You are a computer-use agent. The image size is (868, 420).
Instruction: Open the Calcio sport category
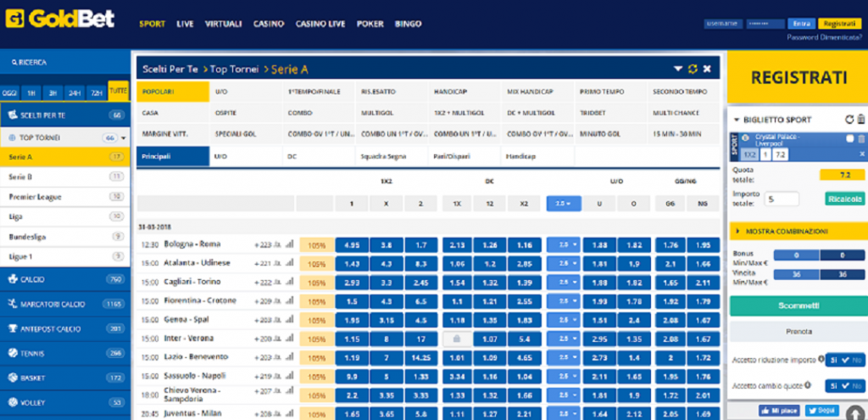pos(64,280)
